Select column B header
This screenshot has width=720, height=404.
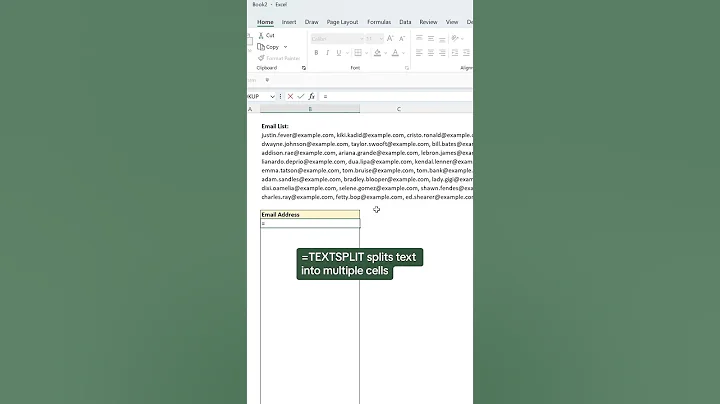coord(310,109)
